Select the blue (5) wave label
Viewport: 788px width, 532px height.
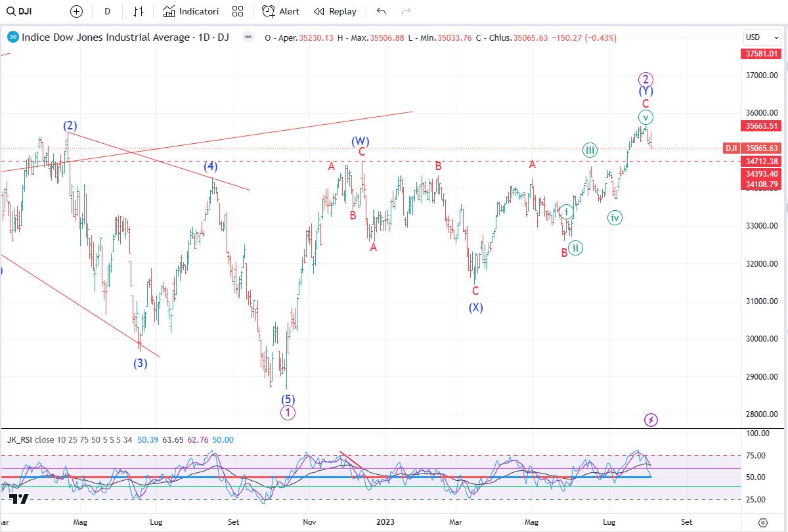[x=288, y=399]
